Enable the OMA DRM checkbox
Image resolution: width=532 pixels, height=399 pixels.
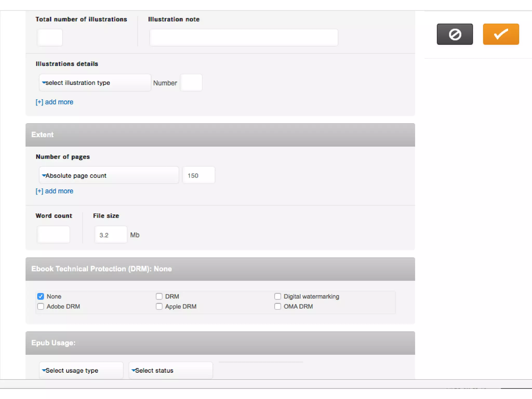pos(277,307)
